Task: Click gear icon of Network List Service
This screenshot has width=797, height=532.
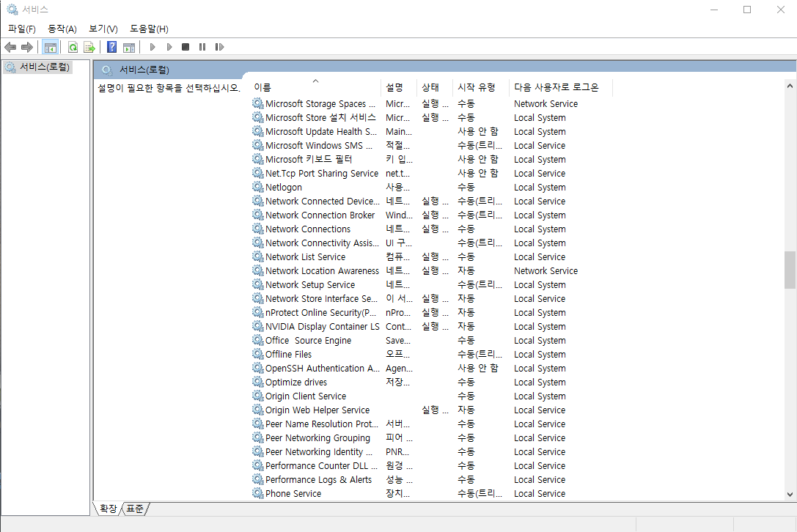Action: (x=258, y=256)
